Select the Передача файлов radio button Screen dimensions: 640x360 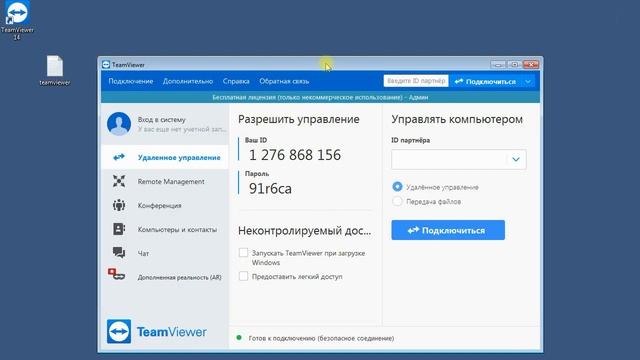397,201
